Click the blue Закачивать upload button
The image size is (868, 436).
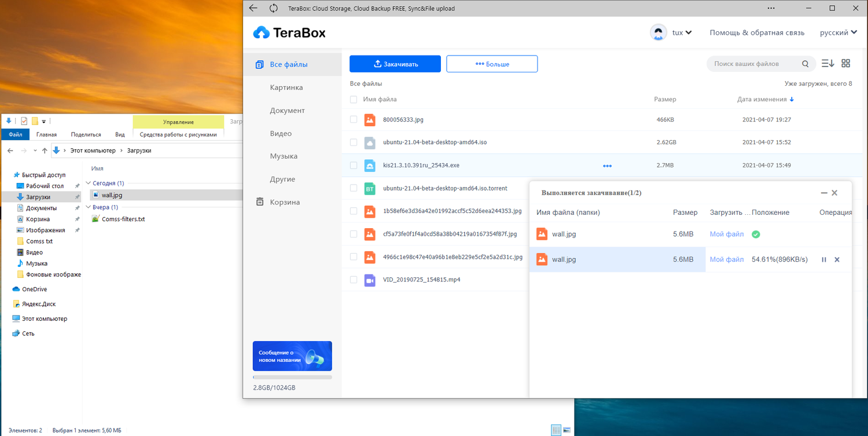(395, 64)
